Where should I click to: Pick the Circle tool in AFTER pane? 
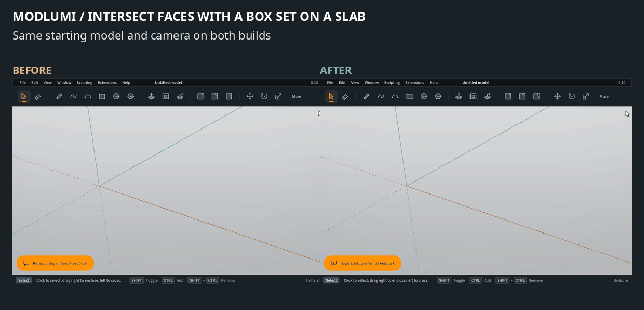(424, 96)
